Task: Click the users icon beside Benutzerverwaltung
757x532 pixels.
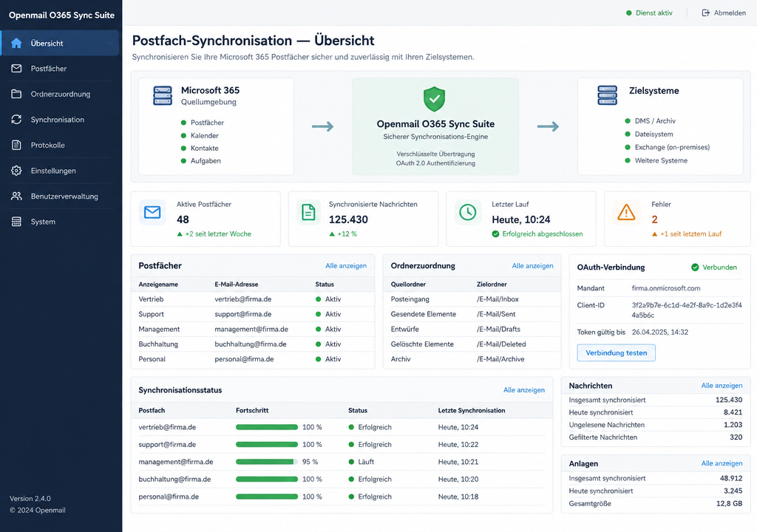Action: [16, 196]
